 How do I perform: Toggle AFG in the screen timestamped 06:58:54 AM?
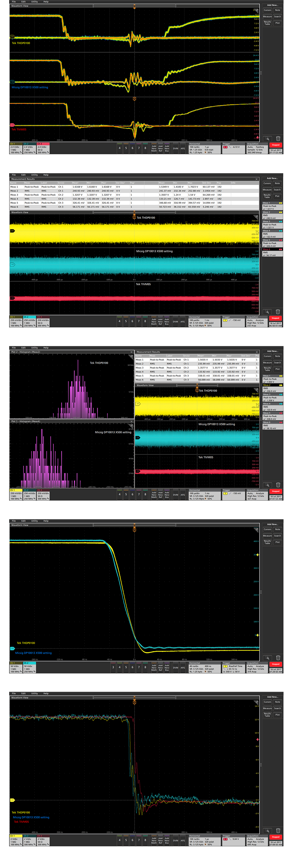[182, 322]
